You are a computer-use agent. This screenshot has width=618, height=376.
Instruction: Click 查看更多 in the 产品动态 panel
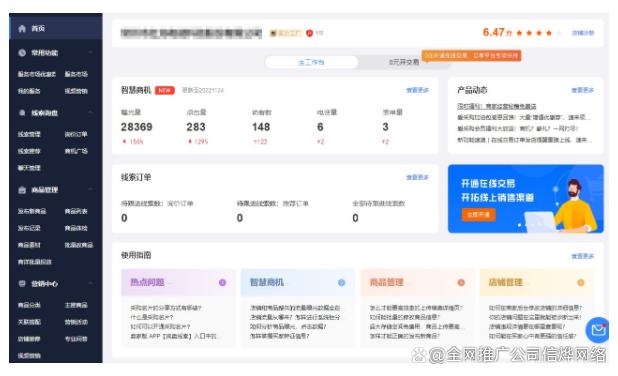pyautogui.click(x=583, y=90)
